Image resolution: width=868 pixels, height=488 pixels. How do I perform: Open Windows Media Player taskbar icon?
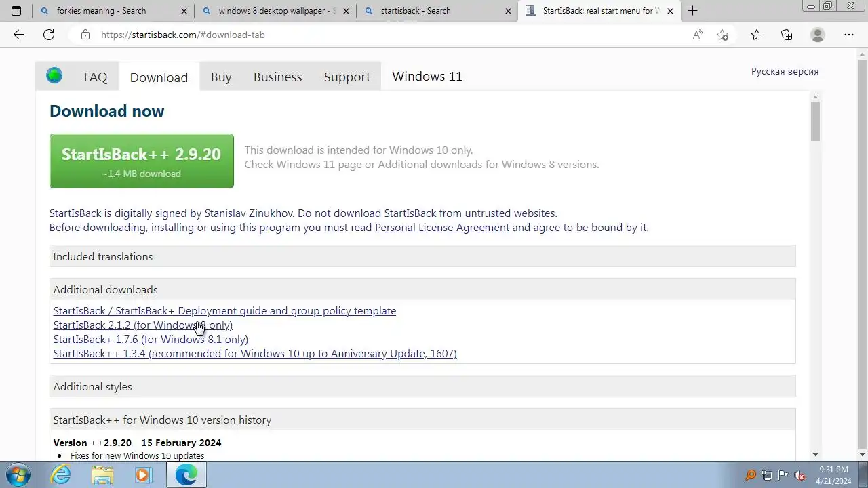coord(143,474)
